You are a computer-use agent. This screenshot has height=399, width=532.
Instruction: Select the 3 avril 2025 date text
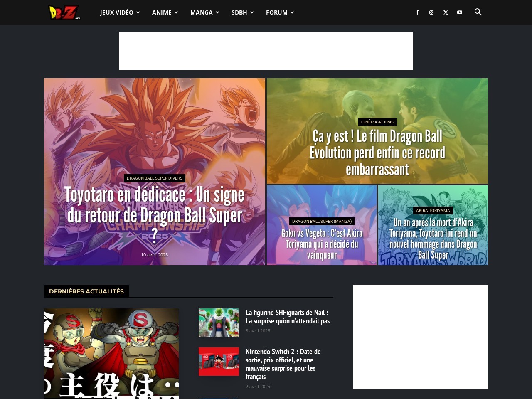pos(258,331)
